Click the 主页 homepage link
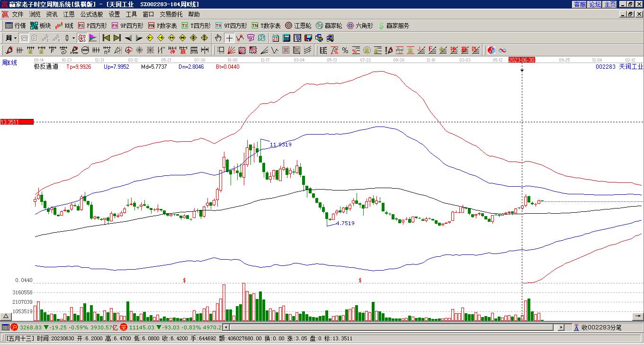Image resolution: width=644 pixels, height=345 pixels. [610, 4]
